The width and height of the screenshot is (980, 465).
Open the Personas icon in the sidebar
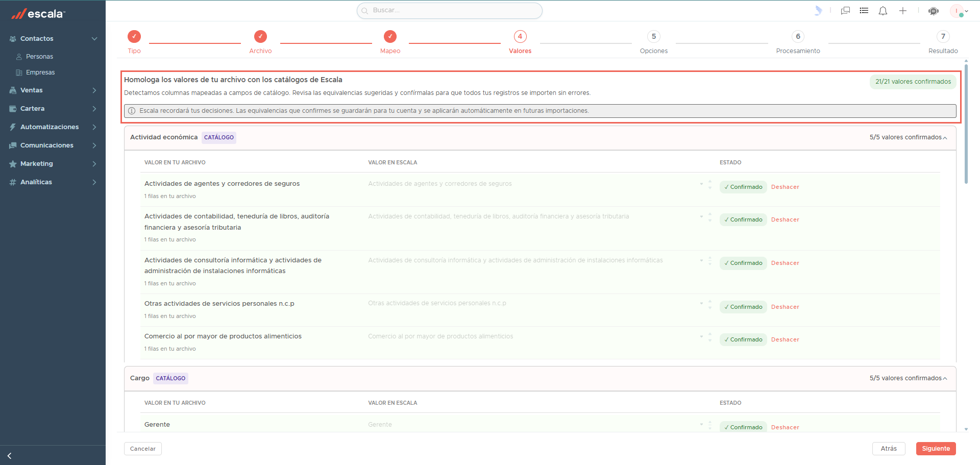click(19, 57)
